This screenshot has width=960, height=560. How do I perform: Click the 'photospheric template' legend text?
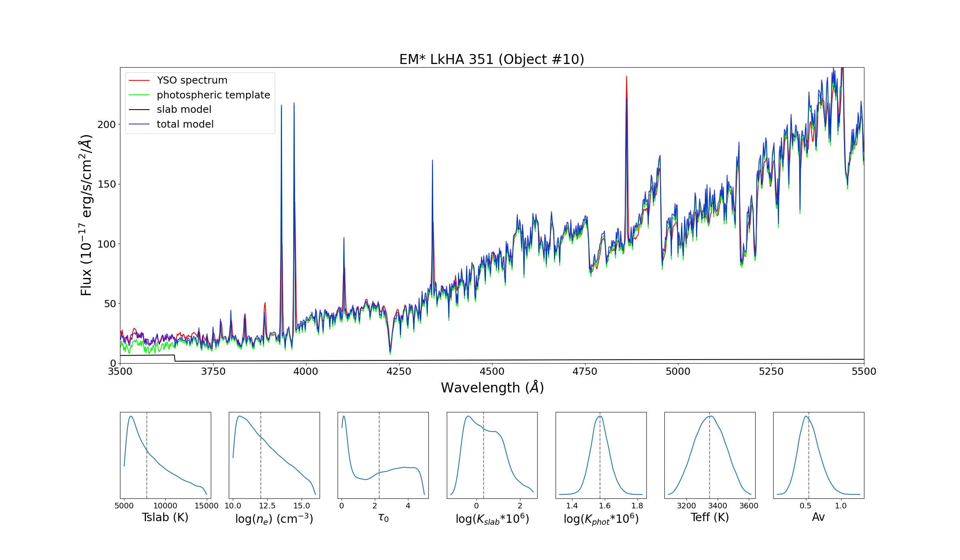click(x=213, y=95)
